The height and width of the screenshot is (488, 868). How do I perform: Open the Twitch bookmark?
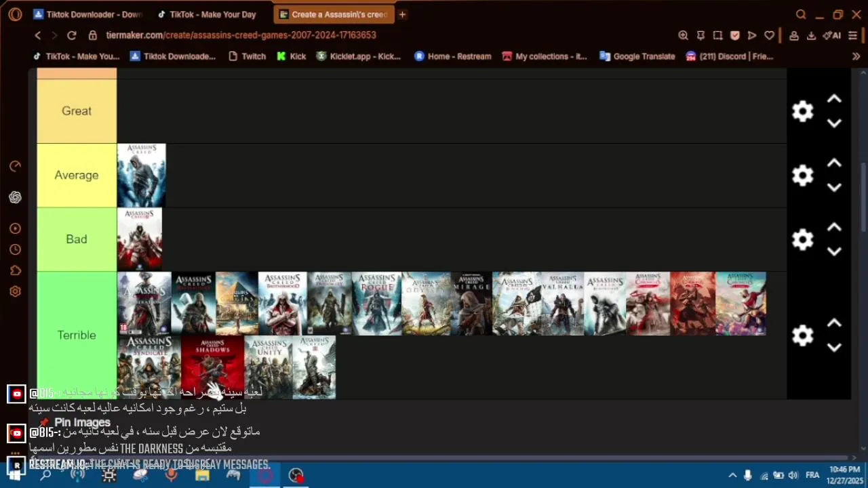click(x=247, y=56)
